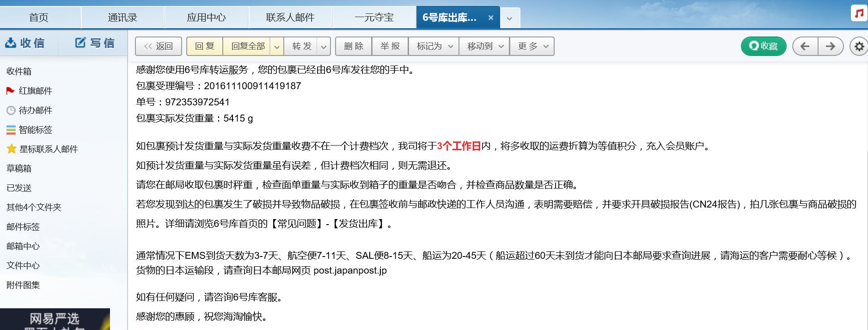Open 邮箱中心 in the sidebar
Viewport: 868px width, 330px height.
[x=23, y=246]
